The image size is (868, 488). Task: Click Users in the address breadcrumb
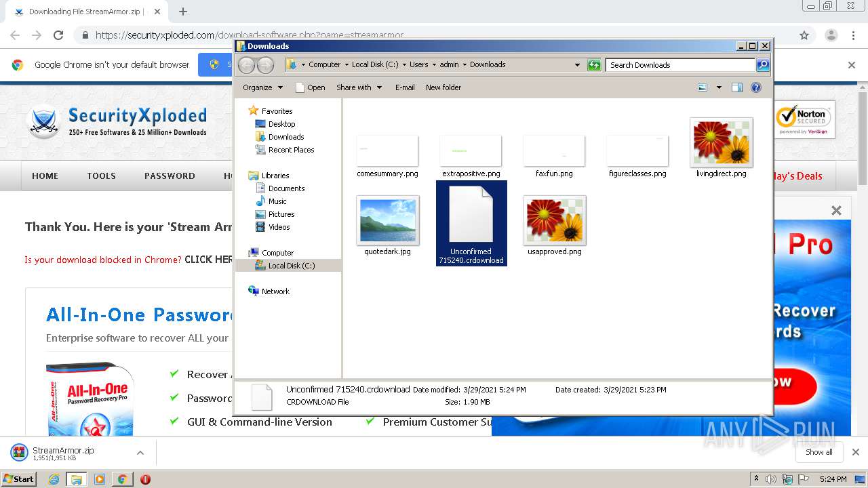[x=418, y=65]
